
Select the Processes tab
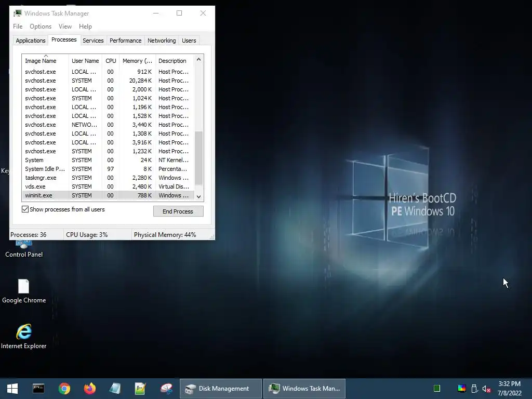pyautogui.click(x=64, y=39)
